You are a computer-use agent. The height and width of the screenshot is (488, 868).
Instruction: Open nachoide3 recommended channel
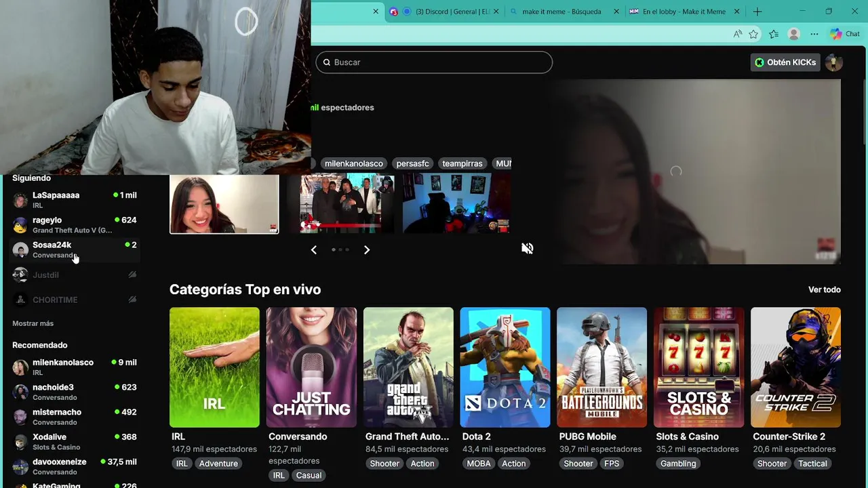(75, 392)
